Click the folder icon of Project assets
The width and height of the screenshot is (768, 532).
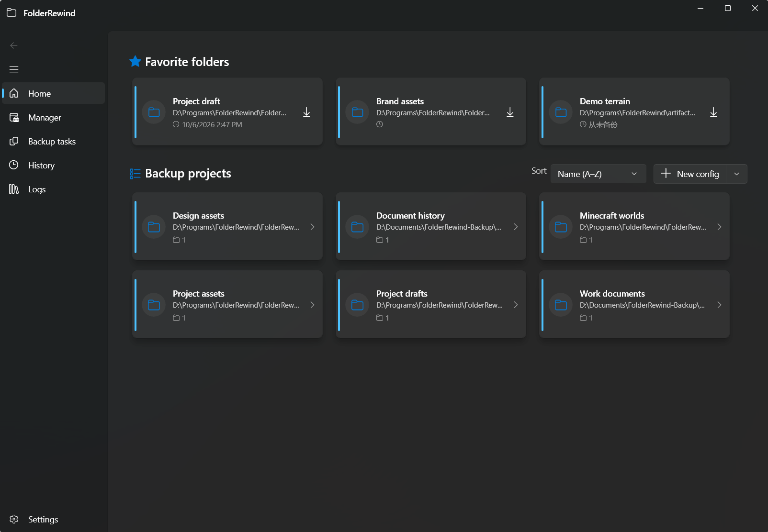[154, 305]
